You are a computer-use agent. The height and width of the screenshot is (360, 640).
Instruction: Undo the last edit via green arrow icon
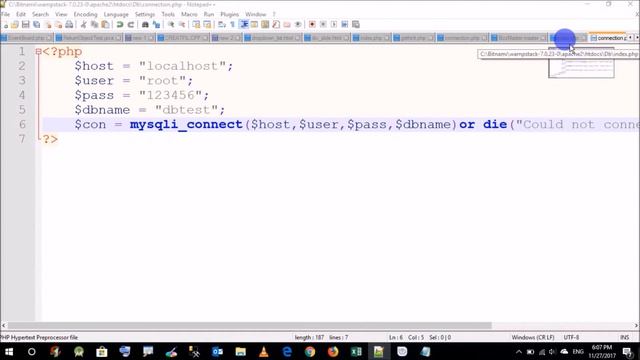(120, 24)
